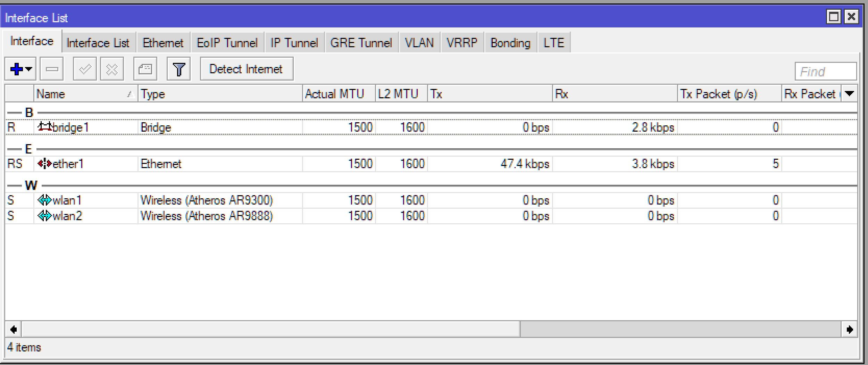Click the bridge1 bridge icon
This screenshot has width=868, height=365.
45,126
